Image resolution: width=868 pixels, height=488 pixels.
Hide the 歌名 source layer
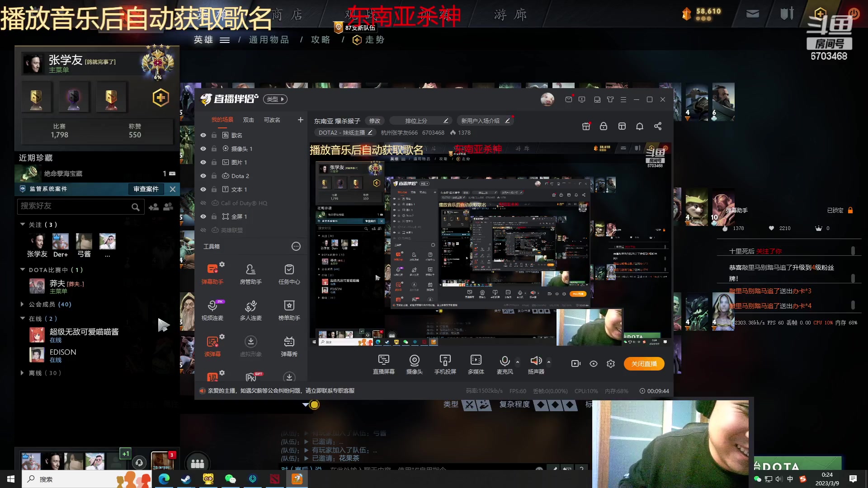(203, 135)
